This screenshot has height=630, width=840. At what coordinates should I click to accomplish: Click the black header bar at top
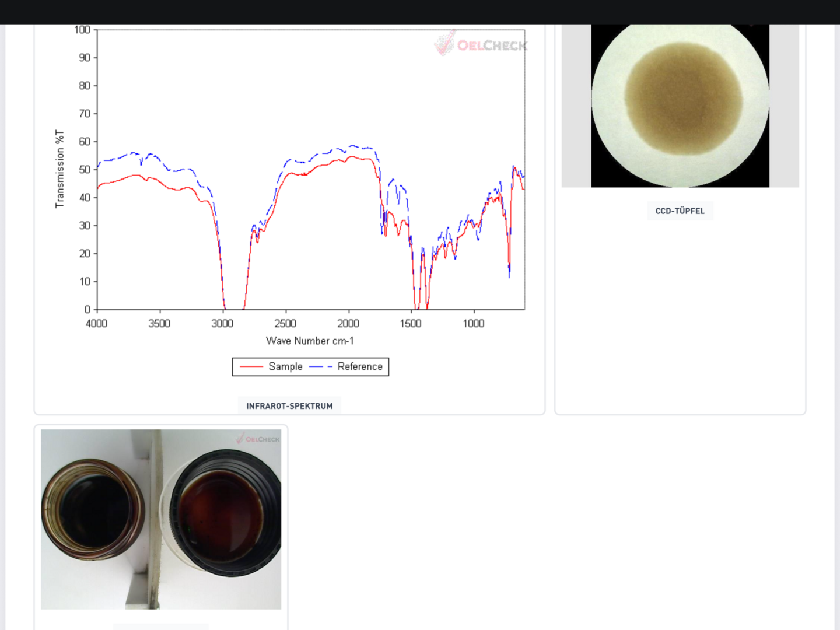coord(420,12)
